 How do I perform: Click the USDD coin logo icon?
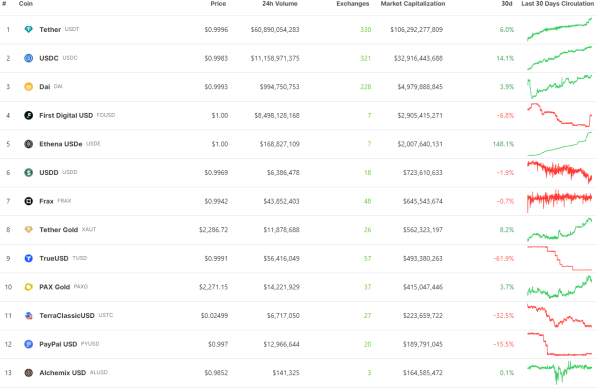[28, 173]
